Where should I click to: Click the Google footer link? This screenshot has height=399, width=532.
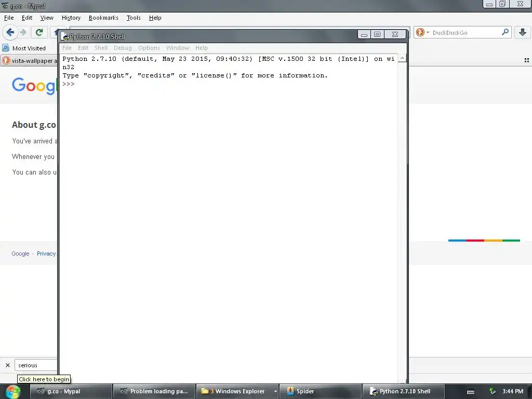click(x=20, y=254)
